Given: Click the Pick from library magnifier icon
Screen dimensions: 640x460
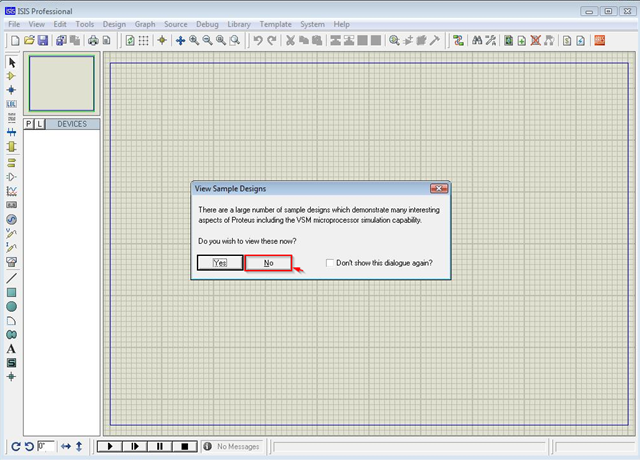Looking at the screenshot, I should [394, 40].
